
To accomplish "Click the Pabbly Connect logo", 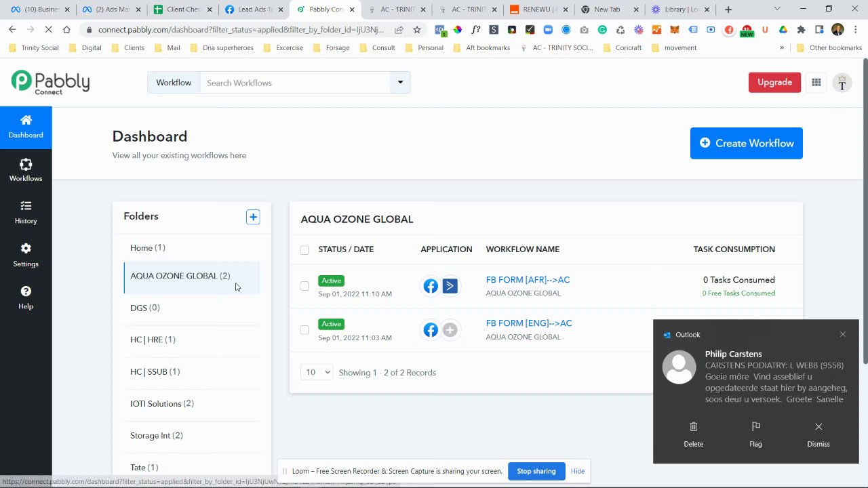I will click(x=50, y=83).
